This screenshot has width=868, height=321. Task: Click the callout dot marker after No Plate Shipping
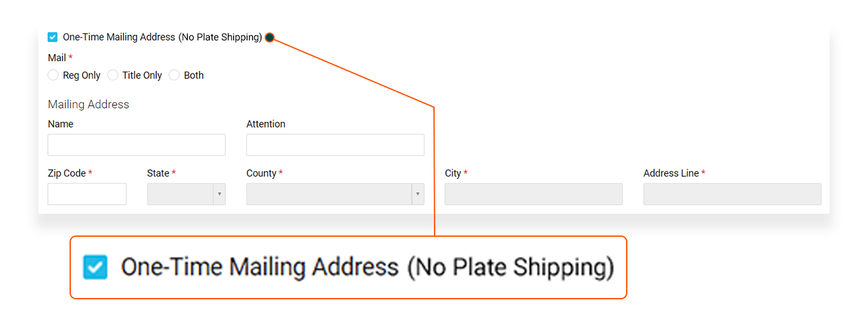click(269, 38)
